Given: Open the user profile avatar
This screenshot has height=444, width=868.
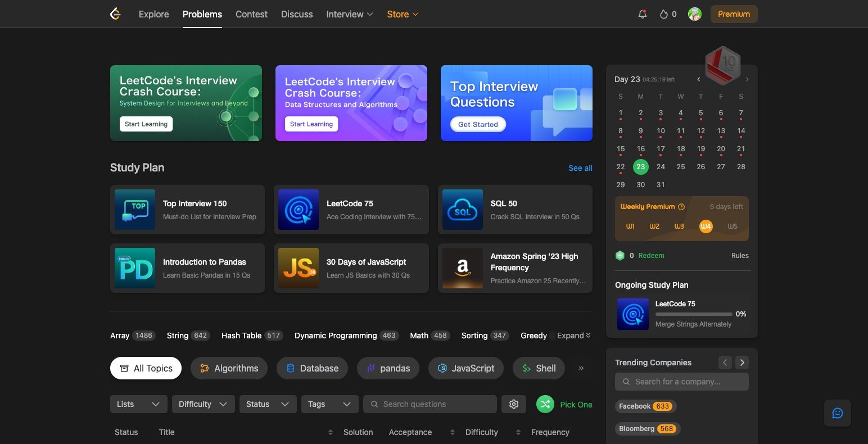Looking at the screenshot, I should point(695,14).
